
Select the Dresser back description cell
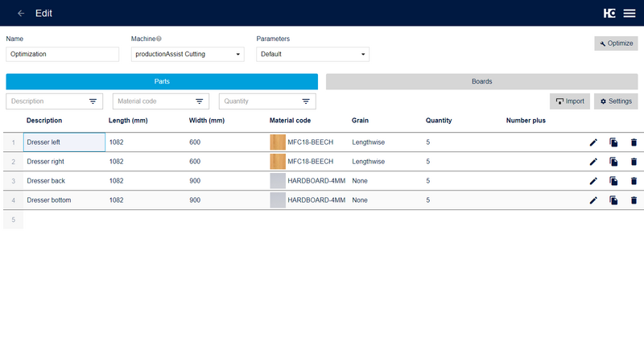pos(64,181)
